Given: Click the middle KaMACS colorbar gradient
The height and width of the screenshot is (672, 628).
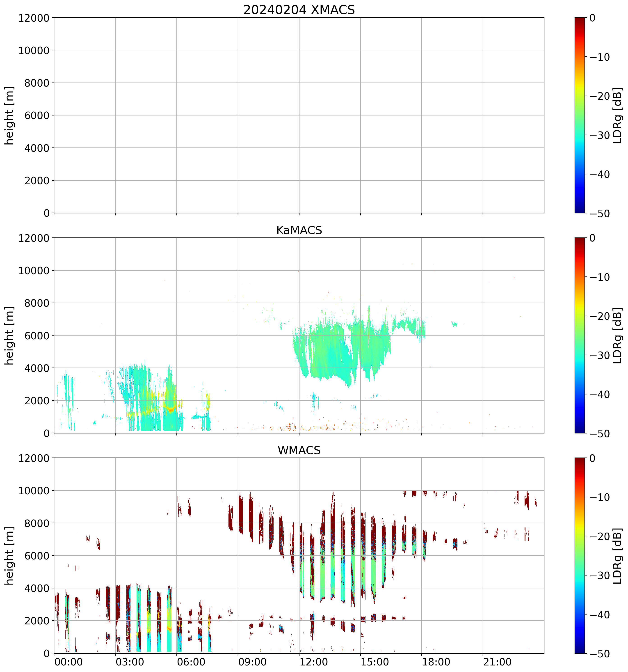Looking at the screenshot, I should pyautogui.click(x=580, y=335).
